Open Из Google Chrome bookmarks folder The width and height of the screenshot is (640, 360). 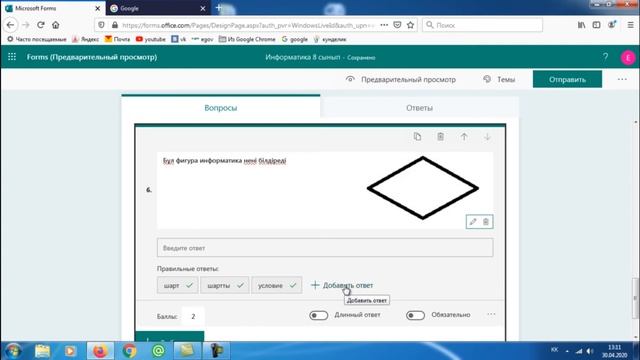[247, 39]
